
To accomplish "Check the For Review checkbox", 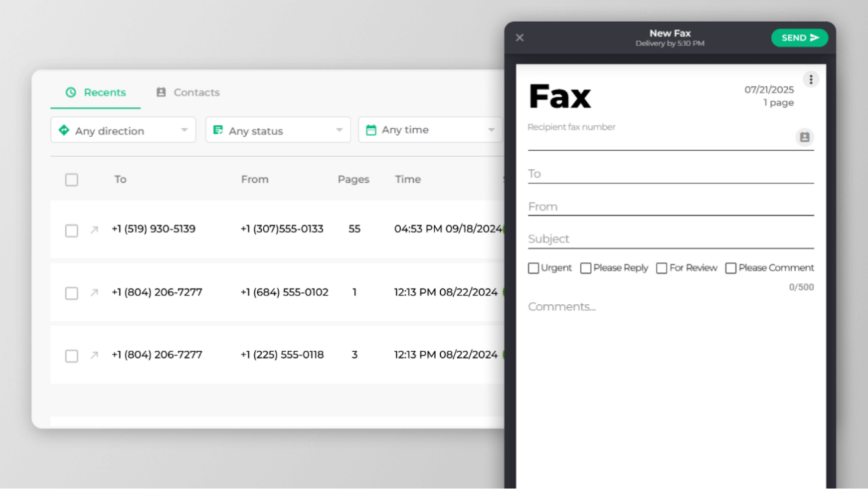I will pyautogui.click(x=662, y=268).
